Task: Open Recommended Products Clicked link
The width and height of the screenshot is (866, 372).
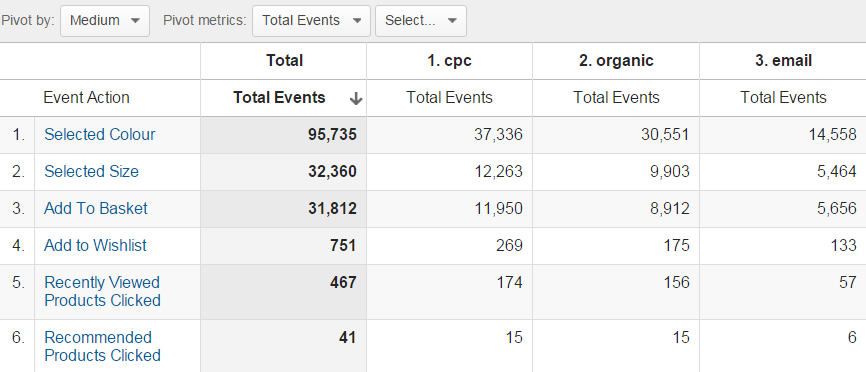Action: click(x=102, y=346)
